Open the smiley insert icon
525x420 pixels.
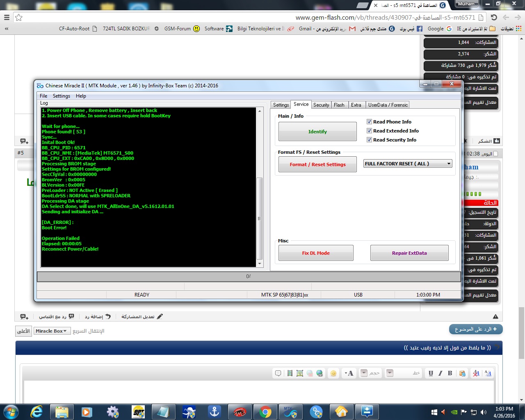333,373
